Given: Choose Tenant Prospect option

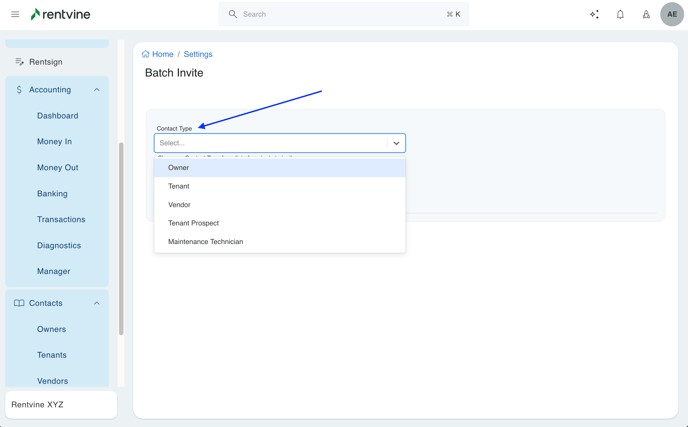Looking at the screenshot, I should (x=193, y=223).
